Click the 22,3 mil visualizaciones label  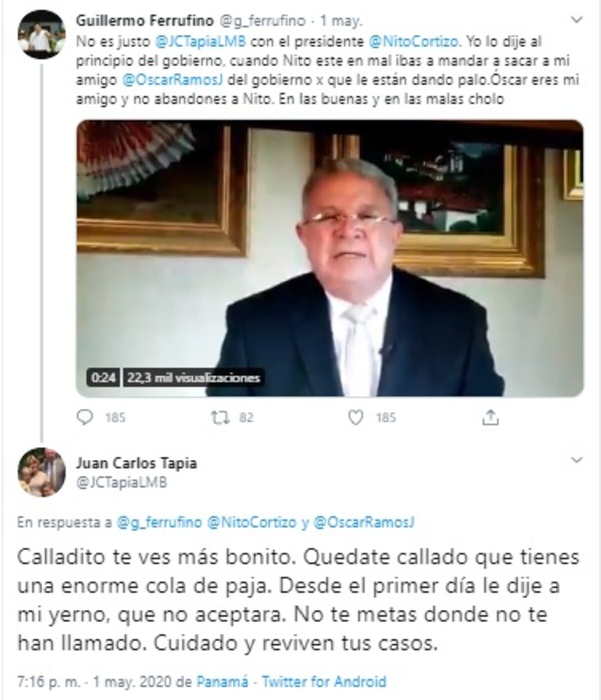pyautogui.click(x=194, y=377)
